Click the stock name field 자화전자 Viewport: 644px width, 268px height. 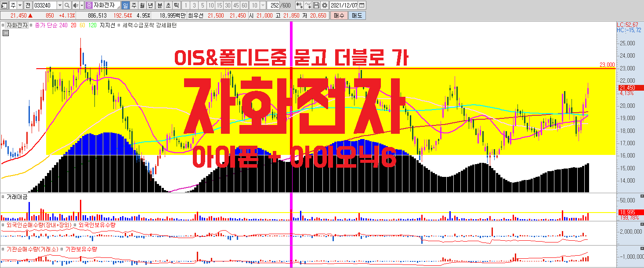(x=106, y=5)
